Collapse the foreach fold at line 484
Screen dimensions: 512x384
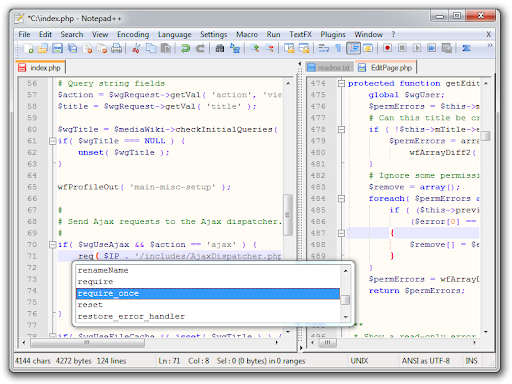pos(341,199)
